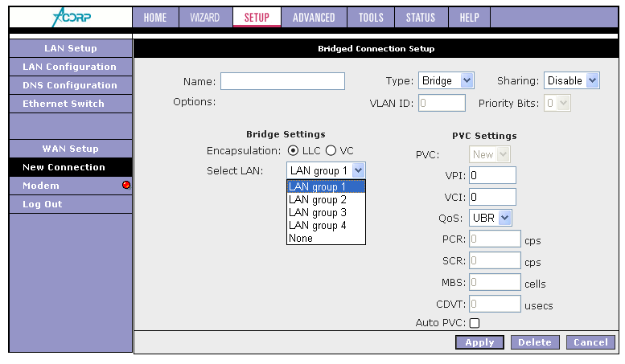Open the WIZARD tab
This screenshot has width=625, height=364.
pos(204,18)
